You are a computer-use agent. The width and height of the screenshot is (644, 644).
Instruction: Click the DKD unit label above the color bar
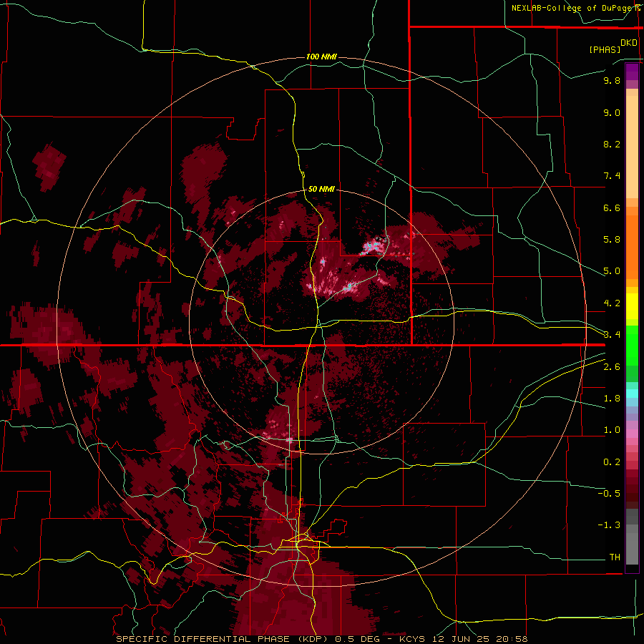point(629,43)
